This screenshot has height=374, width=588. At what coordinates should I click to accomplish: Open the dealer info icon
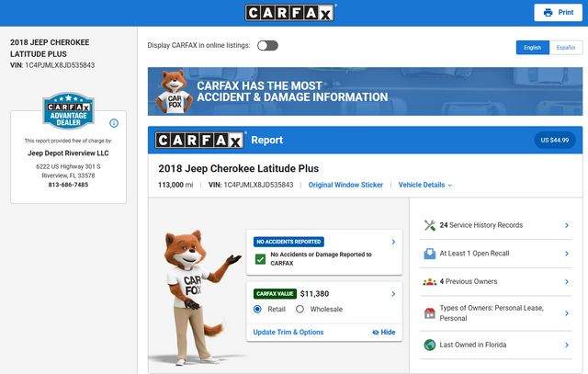click(x=114, y=123)
